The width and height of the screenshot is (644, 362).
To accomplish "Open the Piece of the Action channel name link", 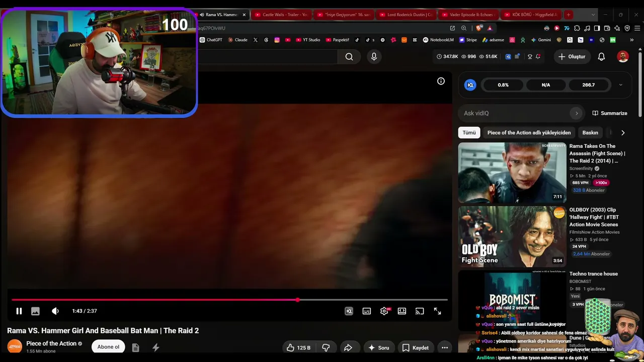I will click(51, 343).
